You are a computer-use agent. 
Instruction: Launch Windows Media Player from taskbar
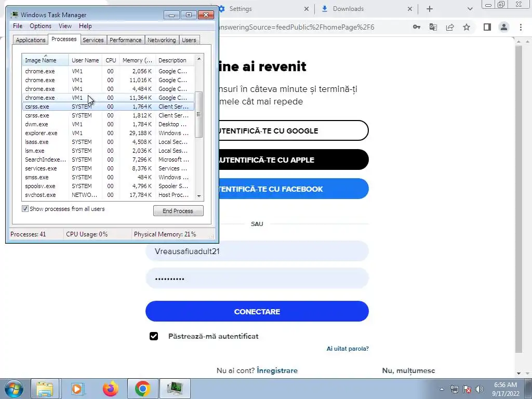click(x=77, y=389)
